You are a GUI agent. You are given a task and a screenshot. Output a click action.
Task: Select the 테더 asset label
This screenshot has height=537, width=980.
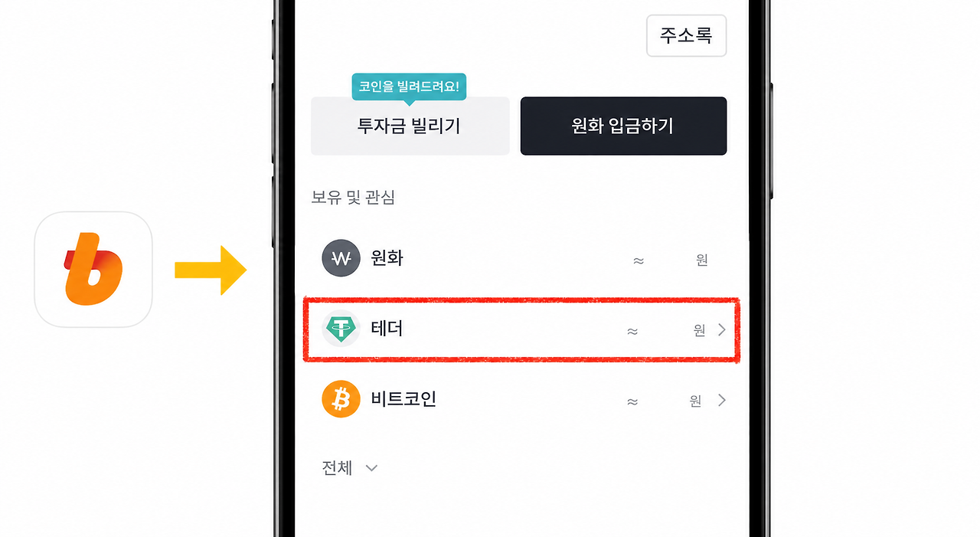click(387, 329)
